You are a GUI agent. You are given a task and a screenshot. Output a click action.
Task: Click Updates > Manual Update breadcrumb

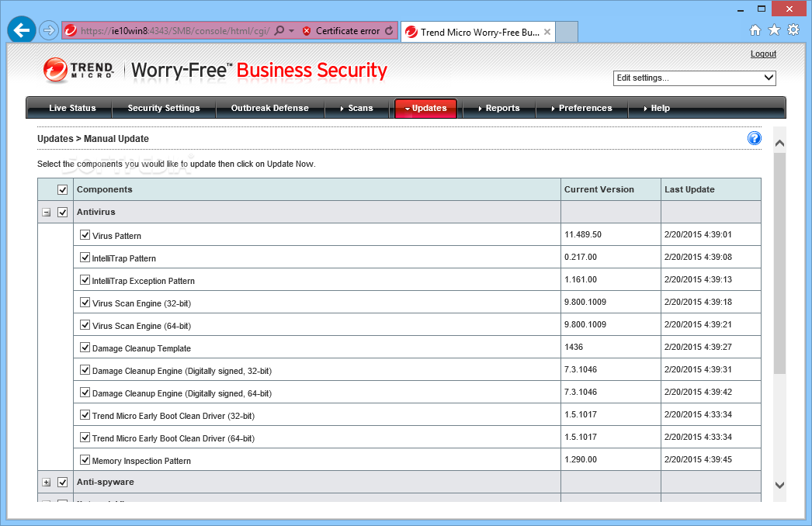pyautogui.click(x=92, y=139)
